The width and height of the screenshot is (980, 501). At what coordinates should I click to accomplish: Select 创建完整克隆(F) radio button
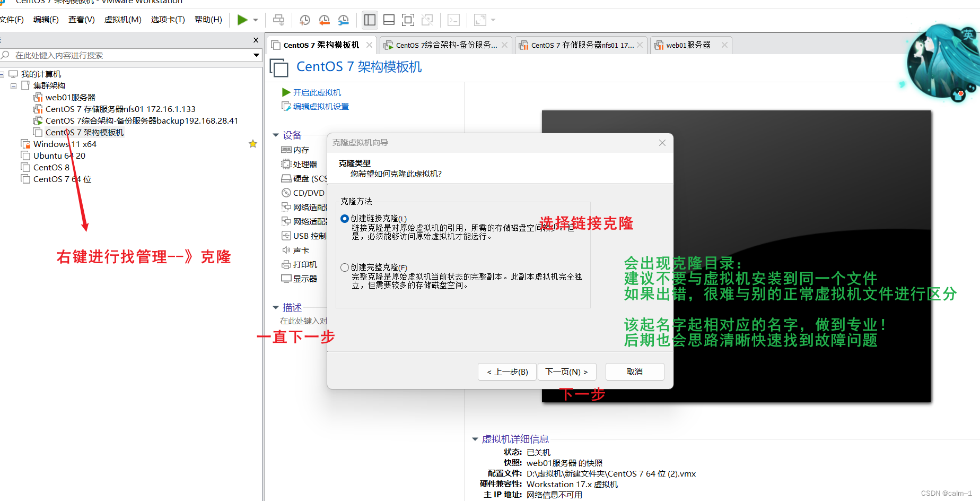click(x=345, y=267)
